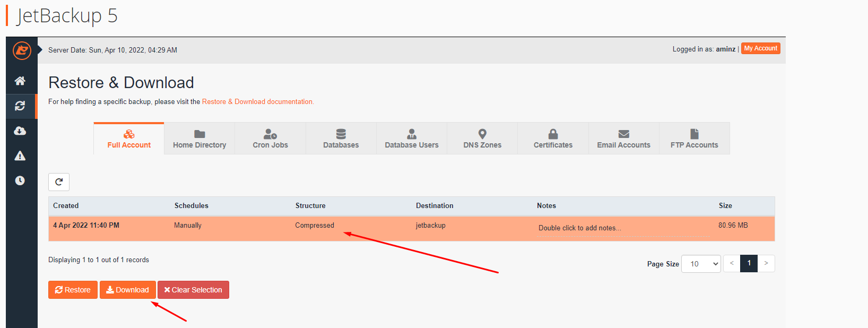The width and height of the screenshot is (868, 328).
Task: Click the Destination column header
Action: click(435, 205)
